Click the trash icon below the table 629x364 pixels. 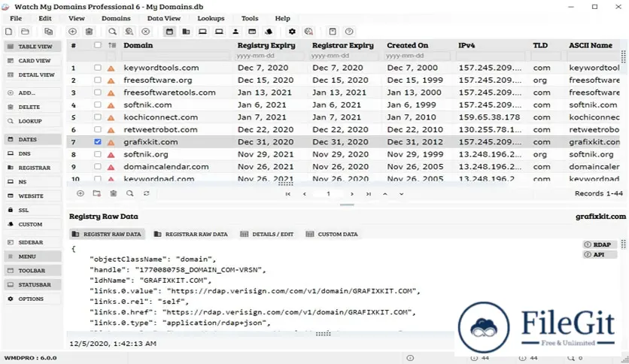coord(114,193)
